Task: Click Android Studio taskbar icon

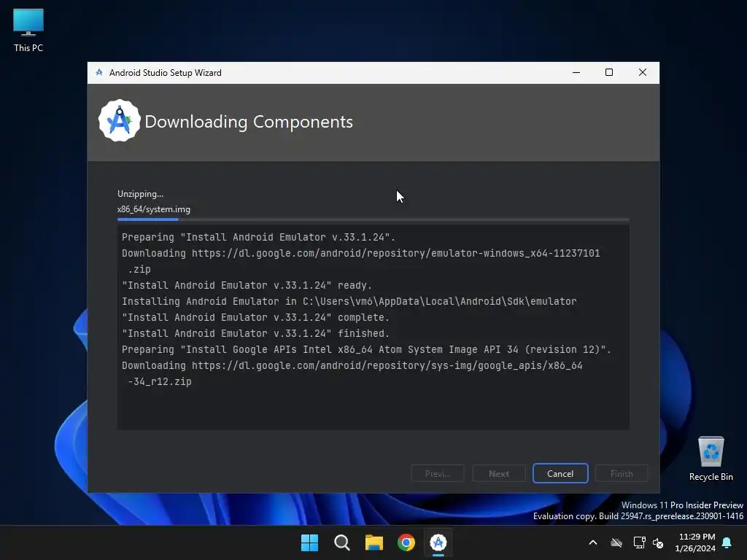Action: tap(438, 542)
